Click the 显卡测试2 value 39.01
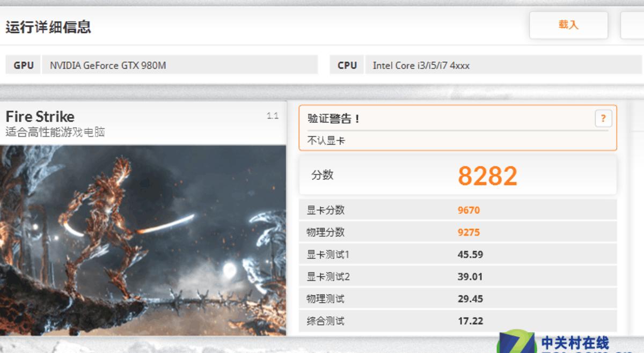Screen dimensions: 644x353 [x=470, y=277]
